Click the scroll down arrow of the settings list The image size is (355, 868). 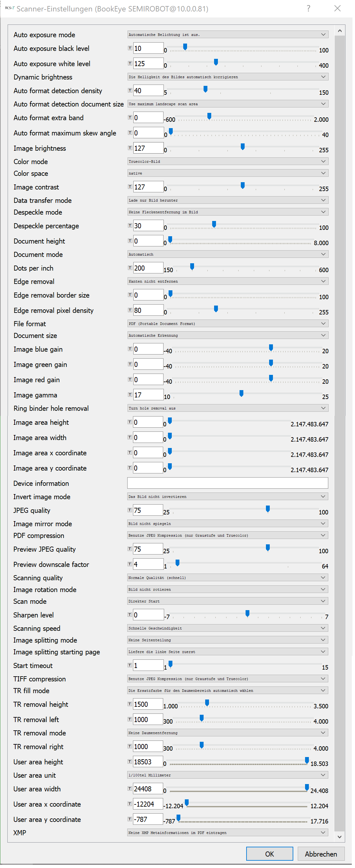pyautogui.click(x=339, y=837)
